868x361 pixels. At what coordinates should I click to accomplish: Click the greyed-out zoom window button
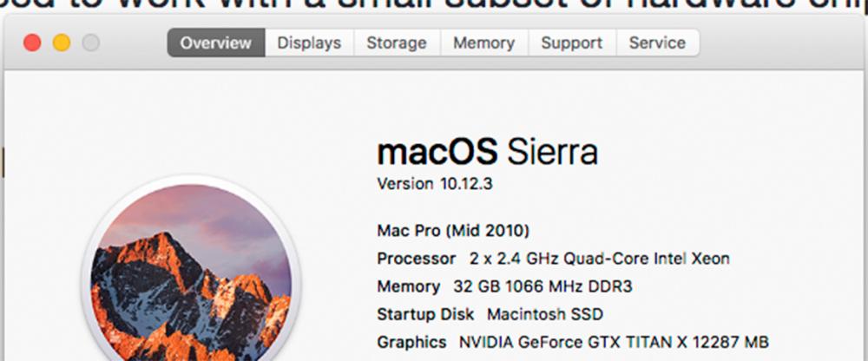click(90, 43)
